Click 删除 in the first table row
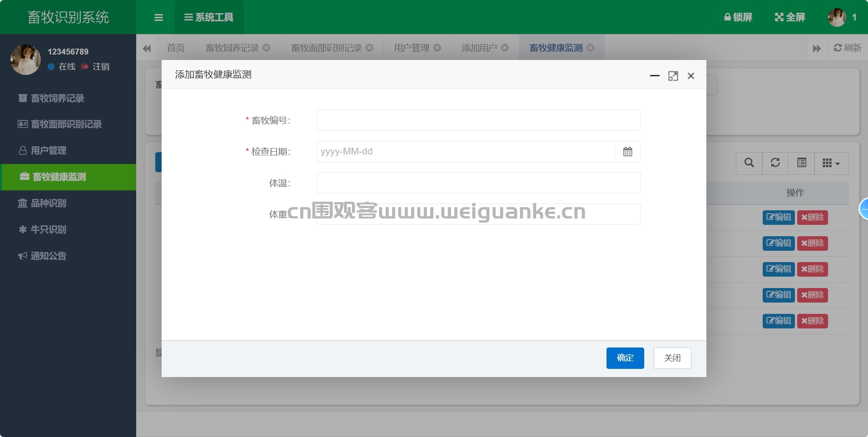This screenshot has height=437, width=868. (x=813, y=217)
